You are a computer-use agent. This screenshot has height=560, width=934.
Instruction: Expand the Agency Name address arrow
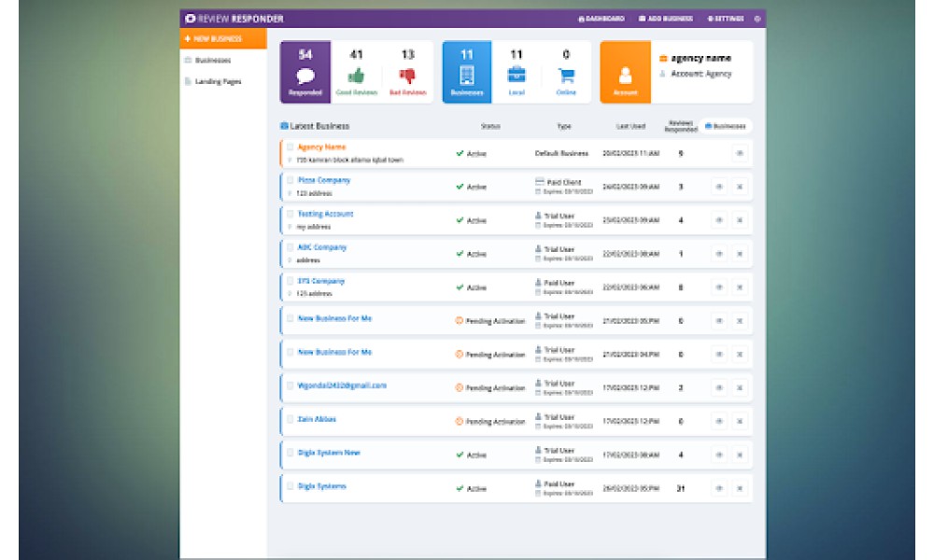[290, 160]
